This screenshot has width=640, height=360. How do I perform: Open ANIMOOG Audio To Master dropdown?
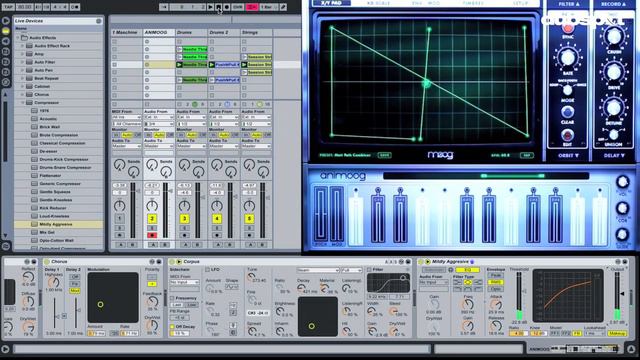(159, 146)
